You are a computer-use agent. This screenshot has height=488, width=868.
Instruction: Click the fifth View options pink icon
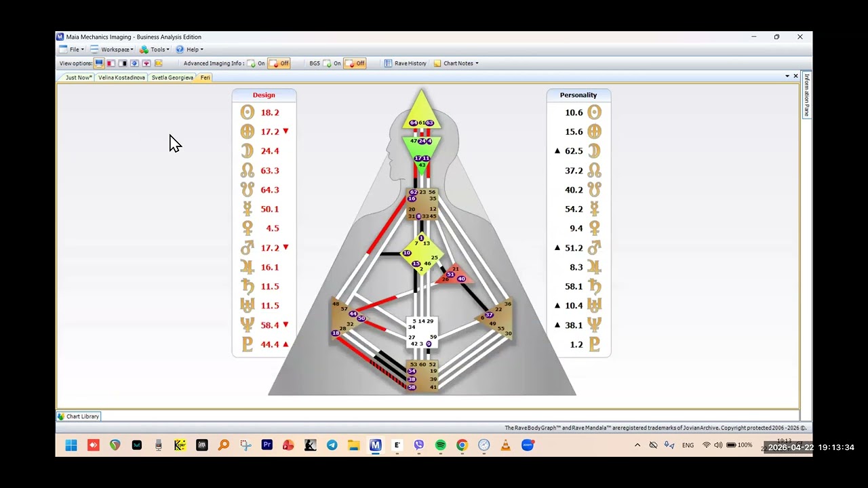click(146, 63)
